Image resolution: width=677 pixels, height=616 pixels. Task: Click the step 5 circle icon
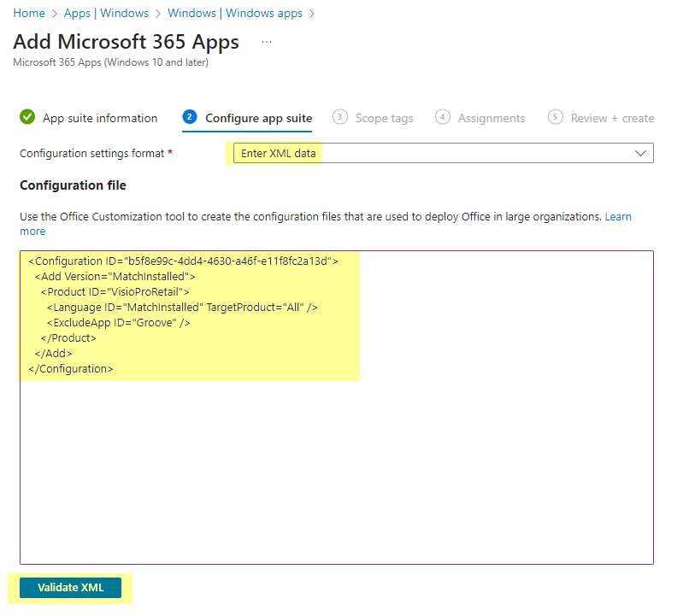[556, 117]
